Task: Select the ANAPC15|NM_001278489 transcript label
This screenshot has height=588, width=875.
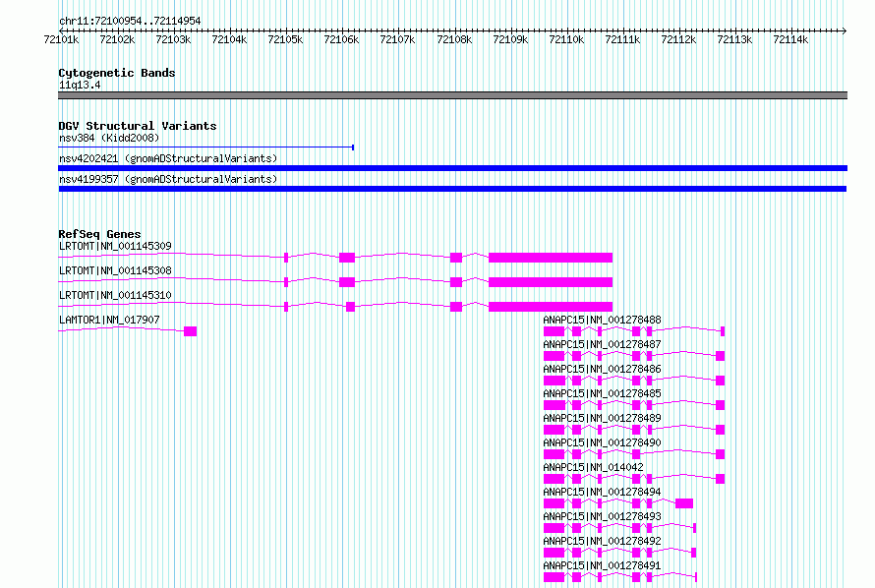Action: click(x=602, y=418)
